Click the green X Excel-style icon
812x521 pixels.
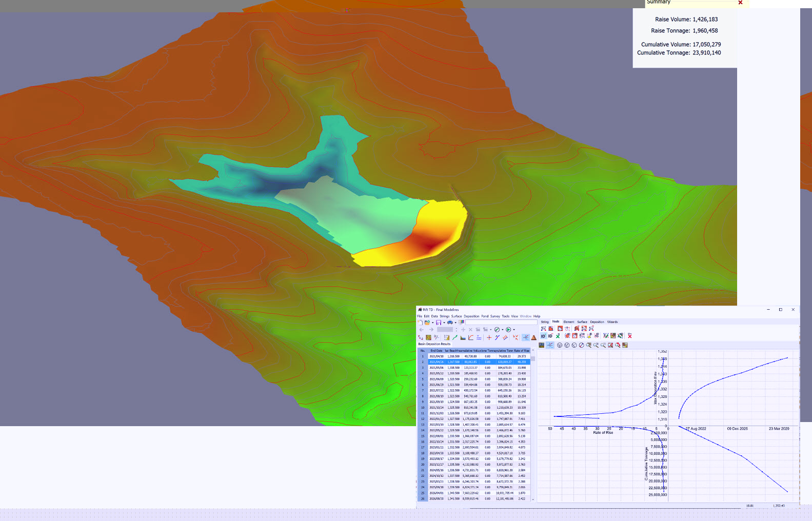point(558,336)
